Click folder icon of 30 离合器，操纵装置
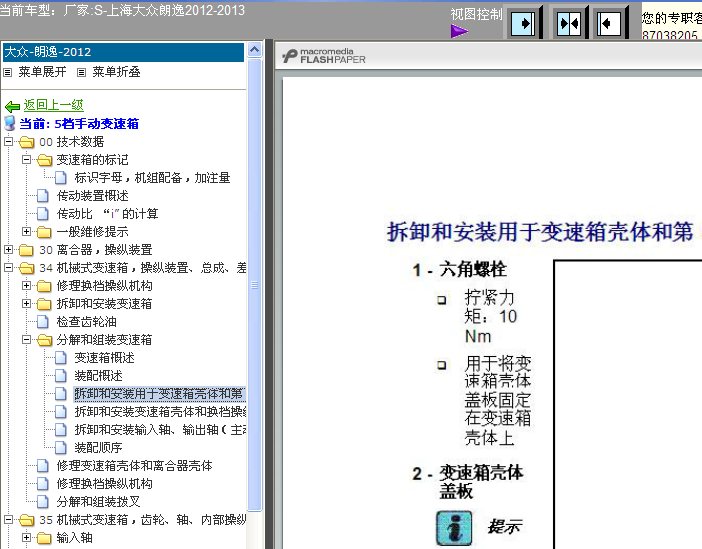Image resolution: width=702 pixels, height=549 pixels. coord(27,250)
